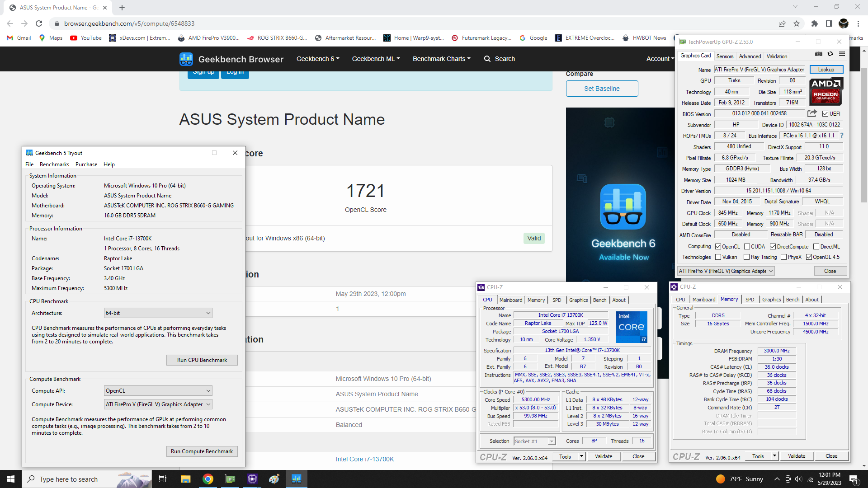Open the CPU-Z Socket #1 selection dropdown
Image resolution: width=868 pixels, height=488 pixels.
point(534,441)
